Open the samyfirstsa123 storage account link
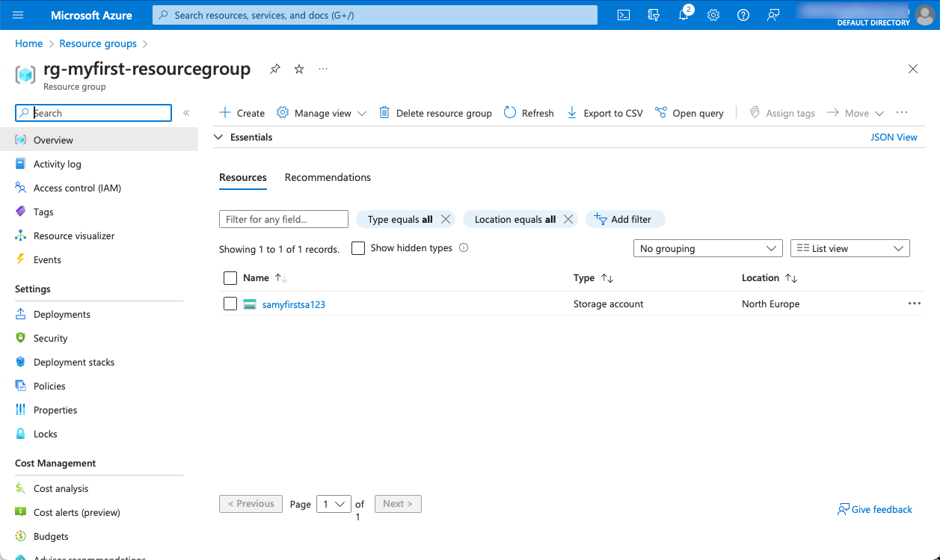The width and height of the screenshot is (940, 560). click(x=293, y=304)
